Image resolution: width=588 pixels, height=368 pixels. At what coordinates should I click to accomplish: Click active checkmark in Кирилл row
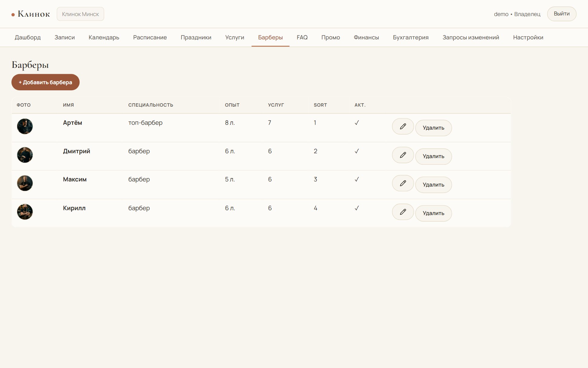(x=357, y=208)
